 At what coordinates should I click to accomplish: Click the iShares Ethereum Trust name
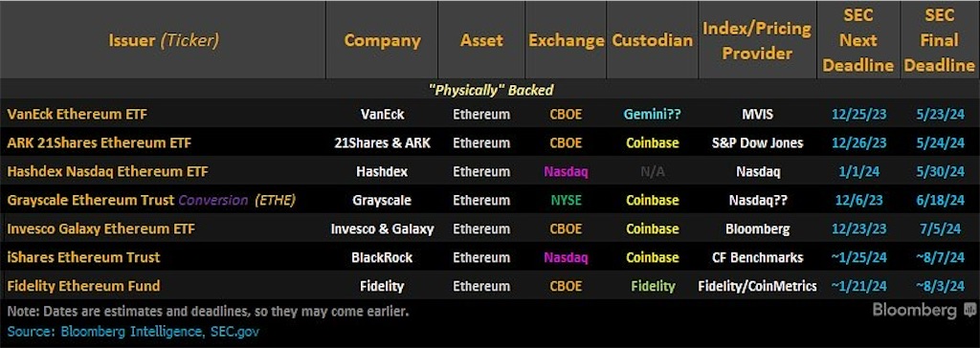(84, 257)
